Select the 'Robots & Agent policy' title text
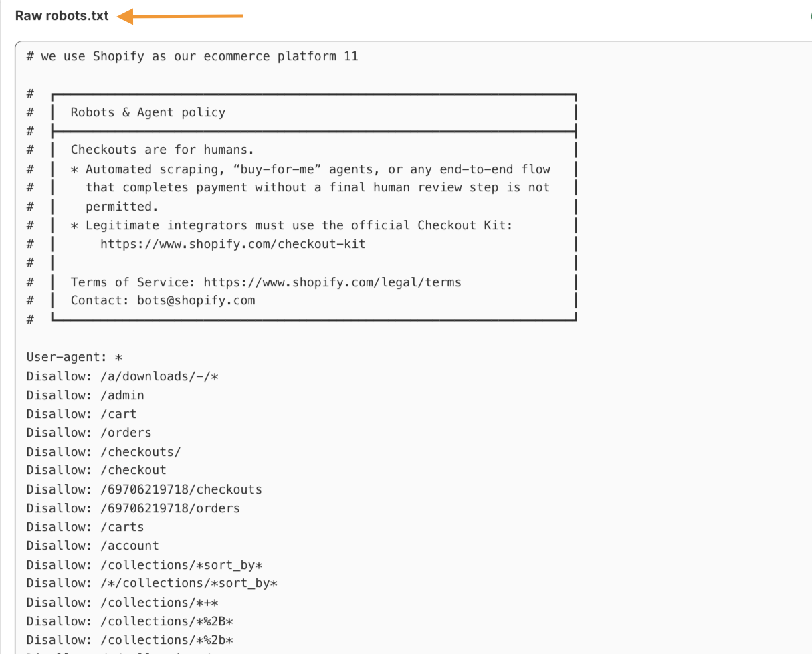 pos(148,112)
